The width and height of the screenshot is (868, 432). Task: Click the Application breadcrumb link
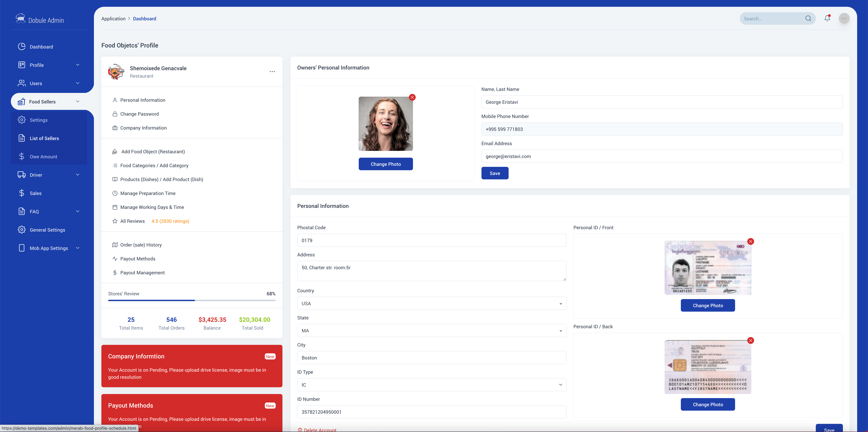[113, 18]
